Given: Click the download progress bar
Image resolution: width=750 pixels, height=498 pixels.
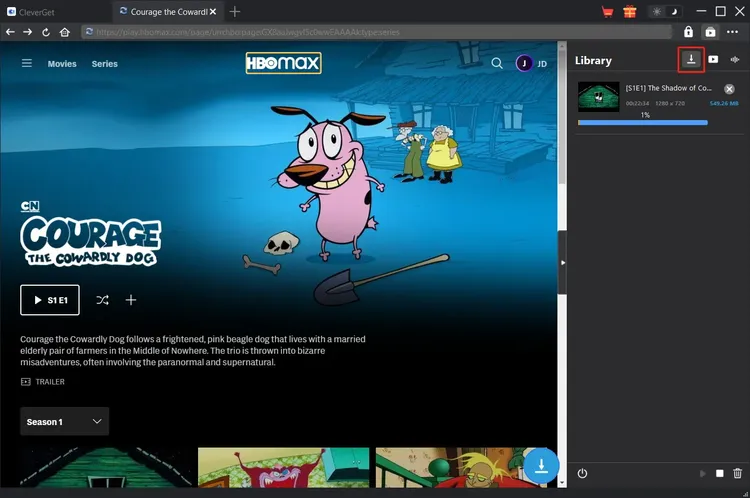Looking at the screenshot, I should [642, 123].
